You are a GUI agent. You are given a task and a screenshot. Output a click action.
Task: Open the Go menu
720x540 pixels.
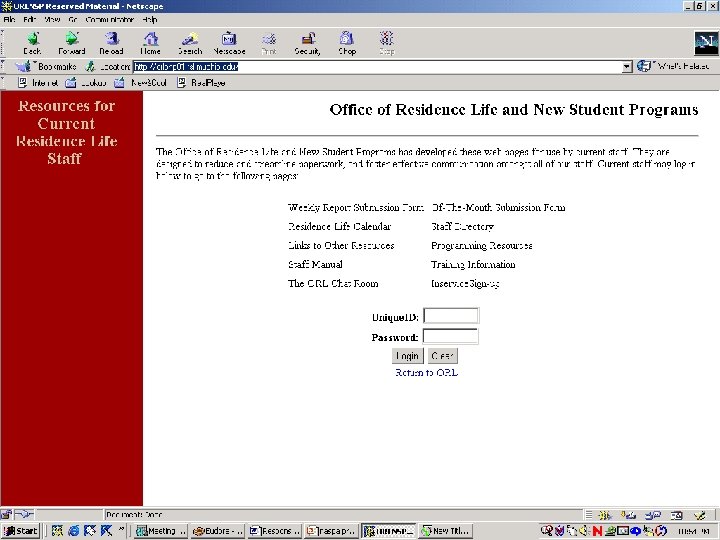point(73,20)
